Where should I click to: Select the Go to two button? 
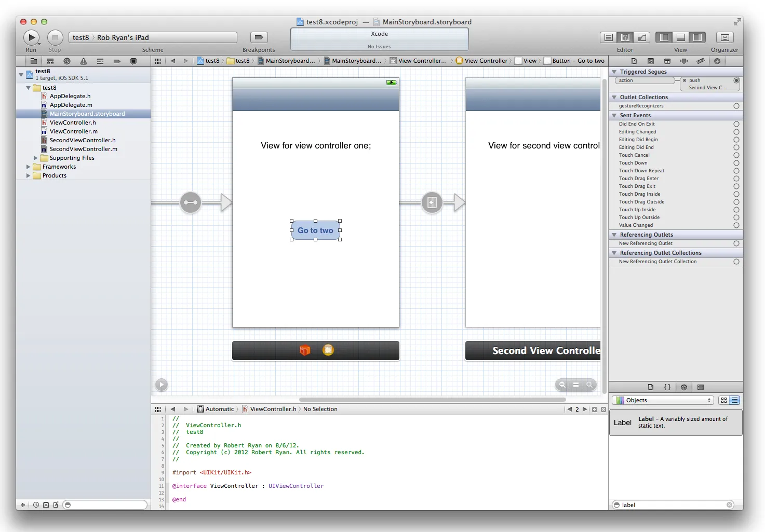tap(316, 230)
